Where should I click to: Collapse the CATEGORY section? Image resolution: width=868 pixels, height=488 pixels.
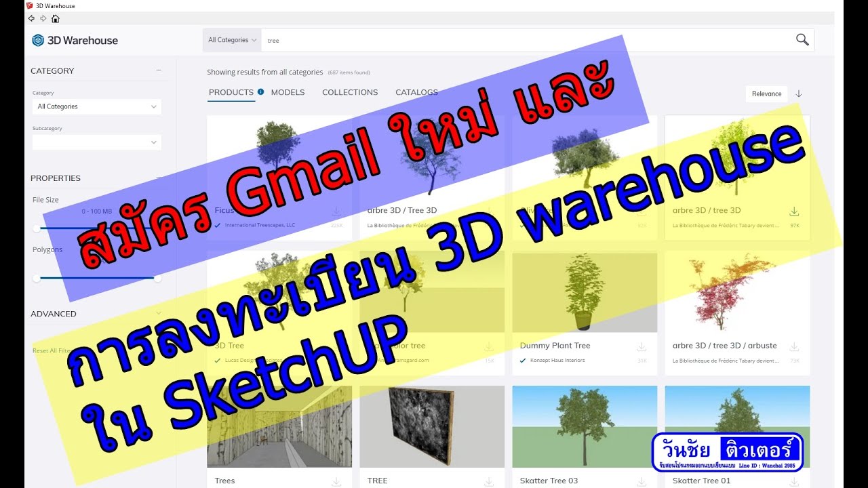click(x=159, y=70)
